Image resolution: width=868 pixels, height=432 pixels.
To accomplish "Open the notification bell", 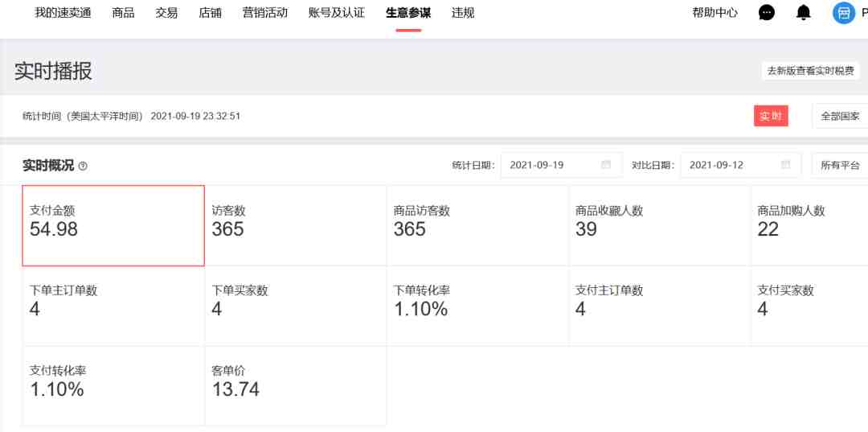I will [x=803, y=13].
